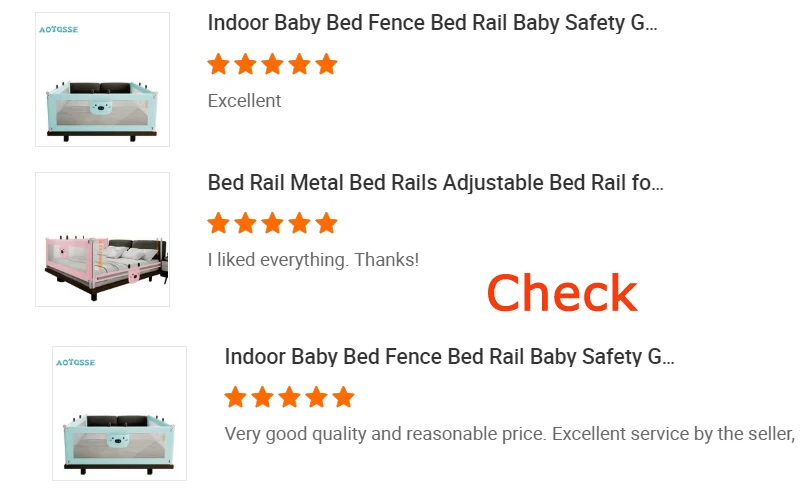Open "Bed Rail Metal Bed Rails Adjustable" product title
The width and height of the screenshot is (800, 500).
coord(435,183)
